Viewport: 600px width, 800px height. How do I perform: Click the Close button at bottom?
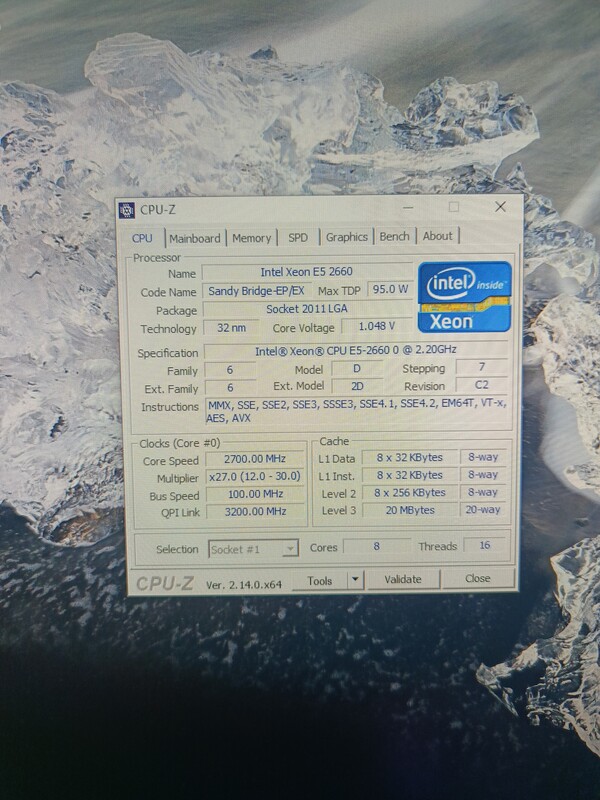478,579
